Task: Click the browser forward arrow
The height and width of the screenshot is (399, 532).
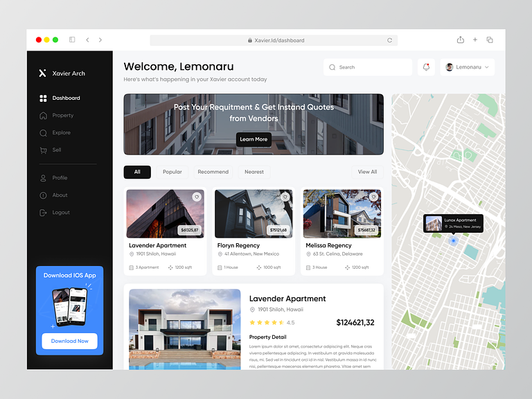Action: 100,39
